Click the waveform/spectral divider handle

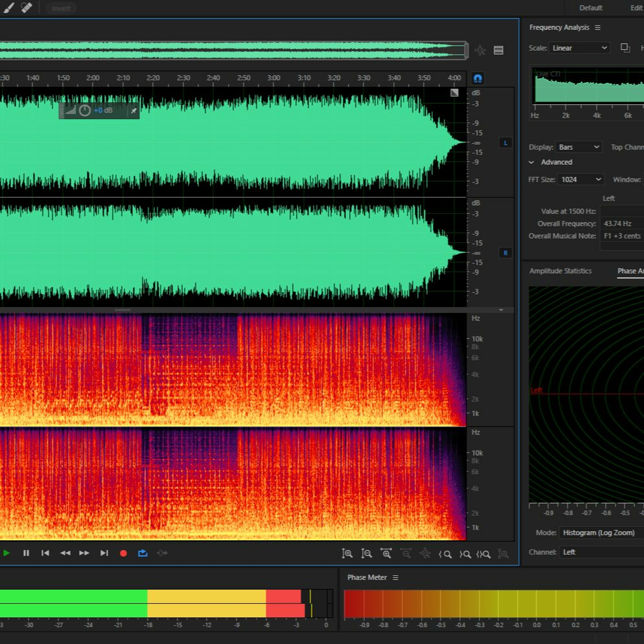pyautogui.click(x=122, y=310)
